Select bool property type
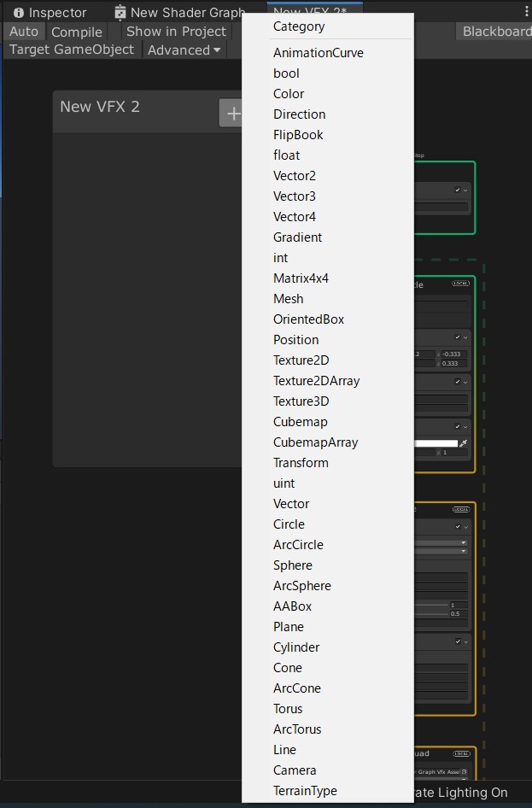This screenshot has width=532, height=808. point(328,73)
